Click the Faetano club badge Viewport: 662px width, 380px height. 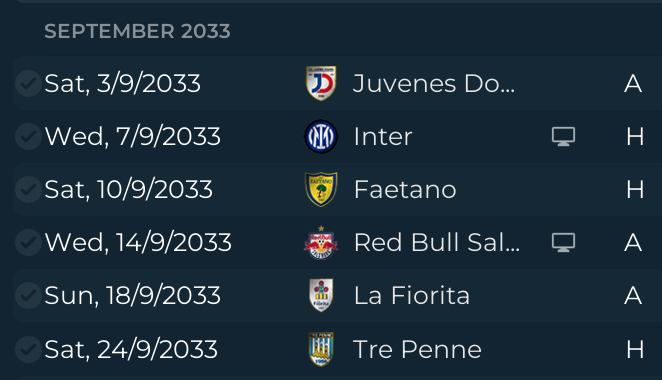pos(321,189)
